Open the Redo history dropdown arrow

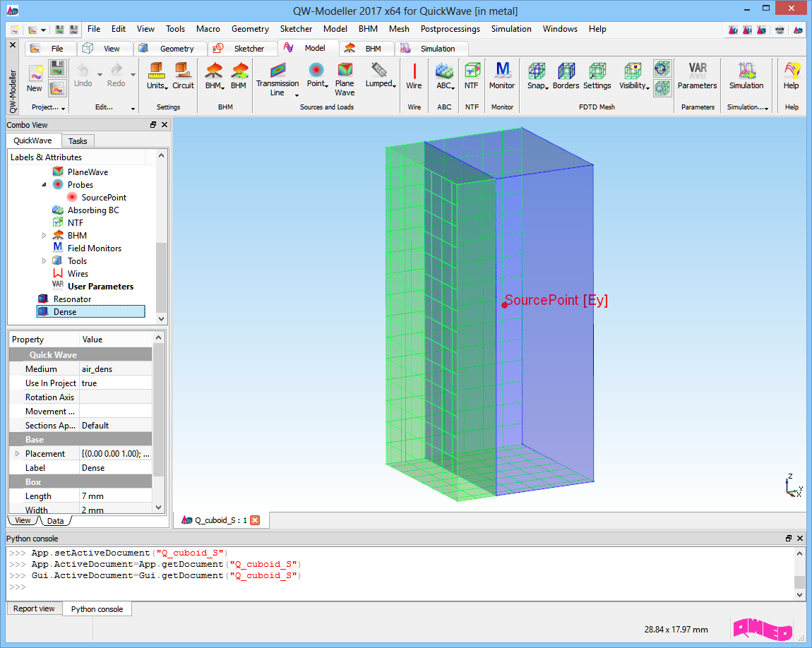(133, 75)
